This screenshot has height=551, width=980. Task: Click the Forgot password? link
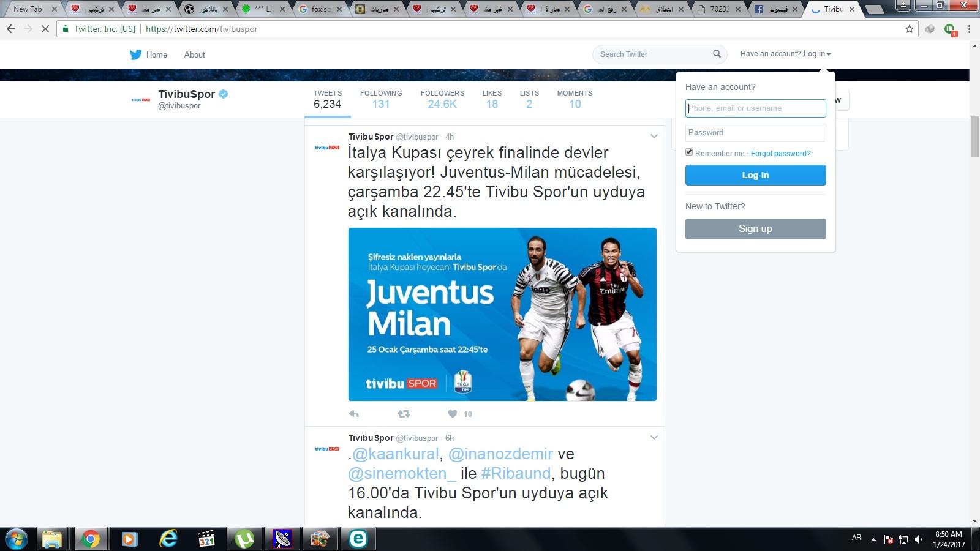pyautogui.click(x=780, y=154)
